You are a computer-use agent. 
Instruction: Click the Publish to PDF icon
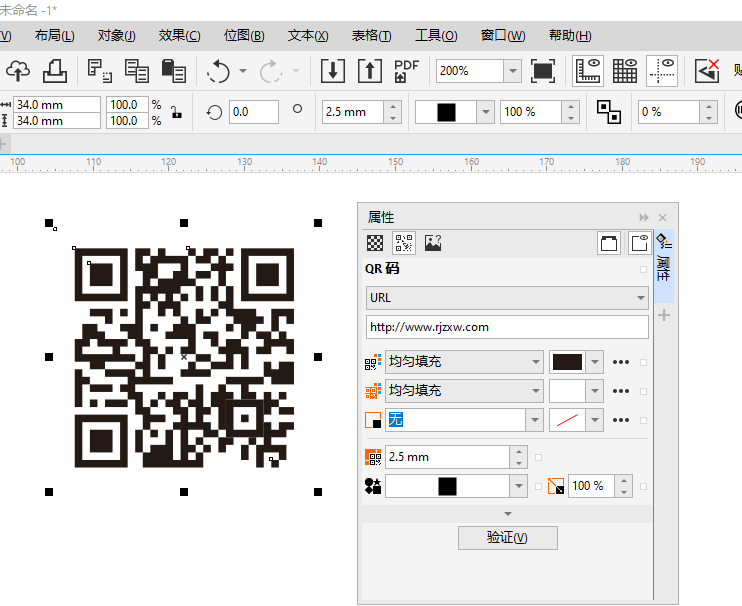pos(406,71)
